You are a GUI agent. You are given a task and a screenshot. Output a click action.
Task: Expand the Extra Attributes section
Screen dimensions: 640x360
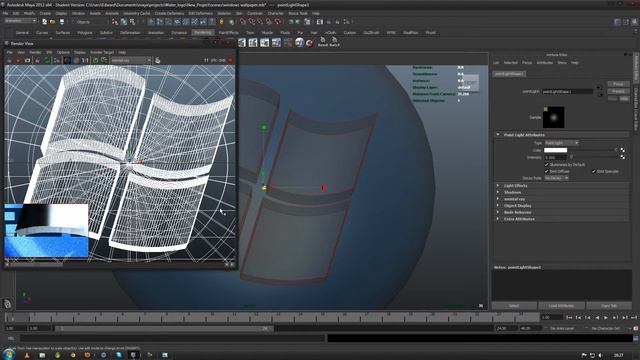[498, 219]
